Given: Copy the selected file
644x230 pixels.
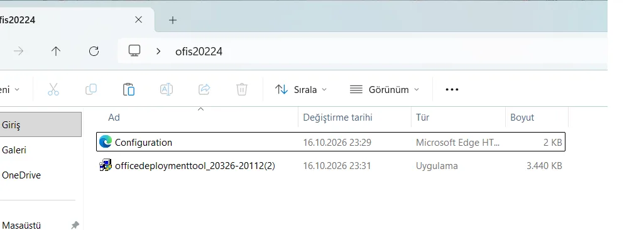Looking at the screenshot, I should 91,89.
